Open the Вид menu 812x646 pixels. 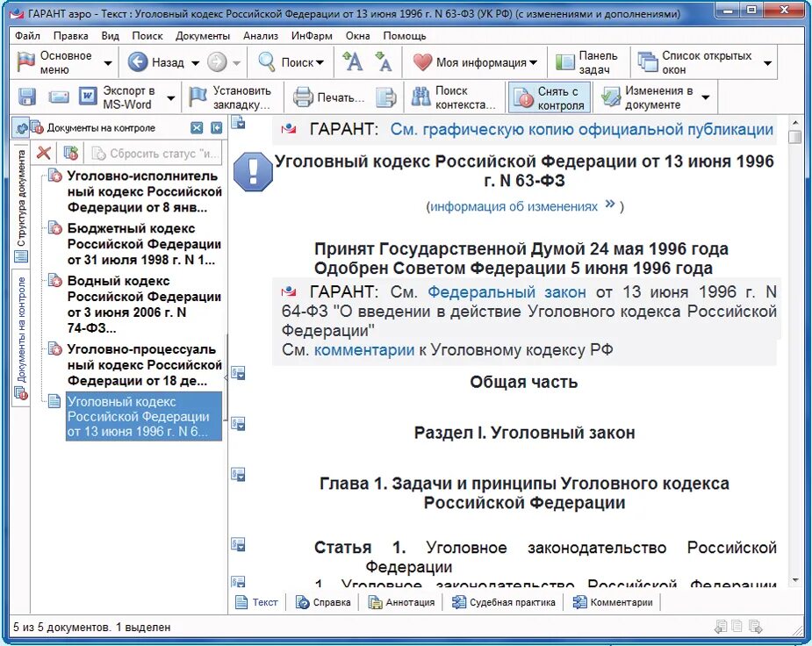(x=110, y=36)
